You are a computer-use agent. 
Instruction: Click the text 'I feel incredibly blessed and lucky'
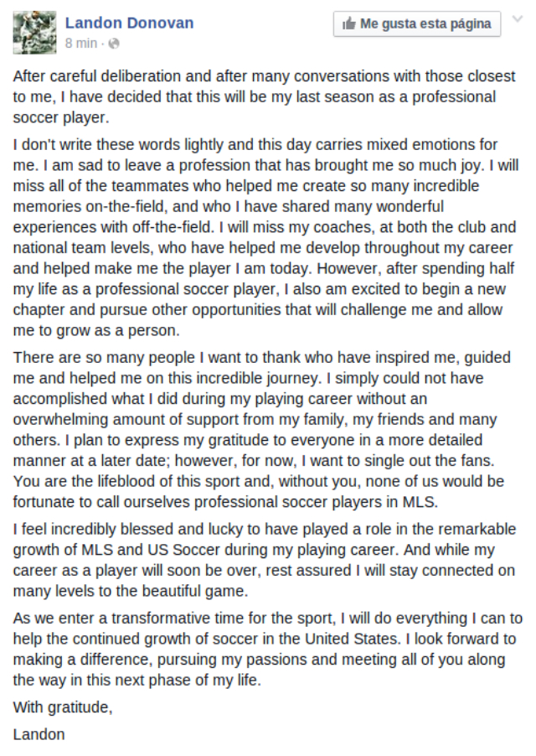click(126, 529)
